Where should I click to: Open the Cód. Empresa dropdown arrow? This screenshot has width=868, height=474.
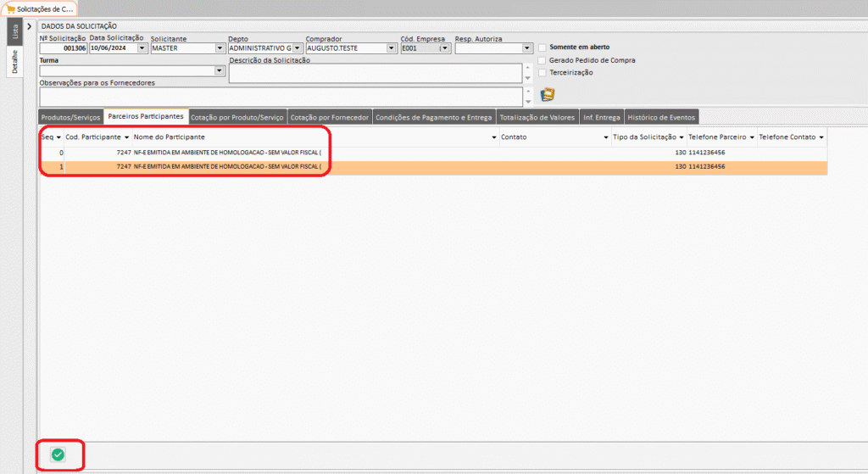point(444,48)
